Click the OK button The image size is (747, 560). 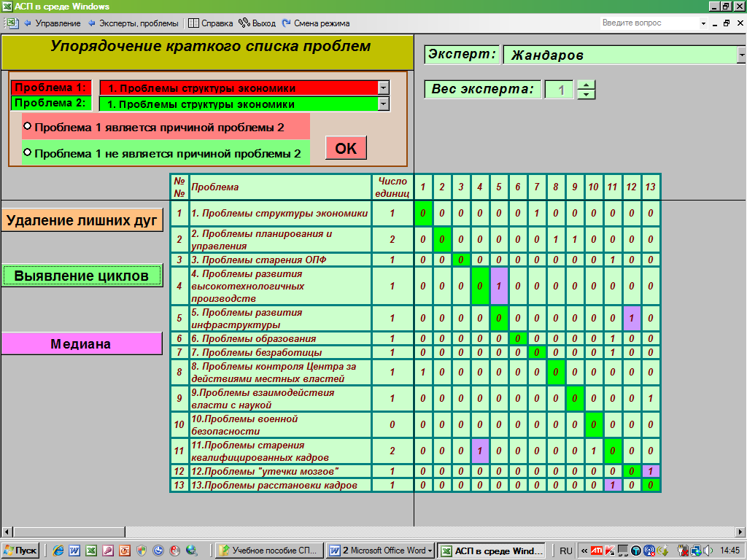(346, 148)
